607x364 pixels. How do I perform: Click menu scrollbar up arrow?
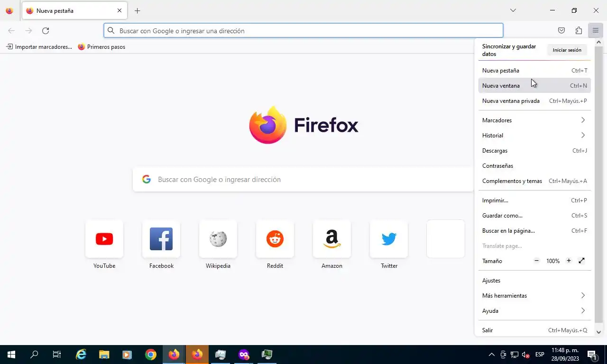pos(598,42)
